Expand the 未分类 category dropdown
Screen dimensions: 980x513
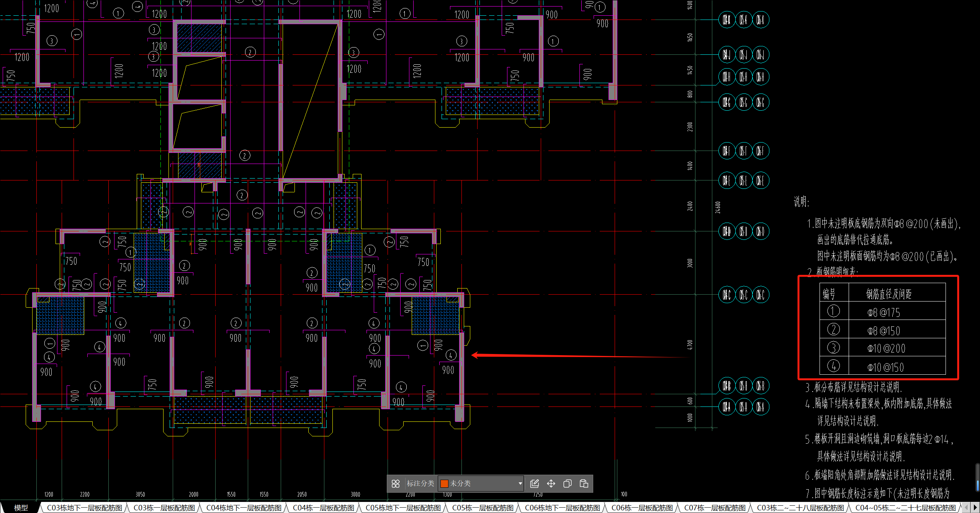click(520, 483)
